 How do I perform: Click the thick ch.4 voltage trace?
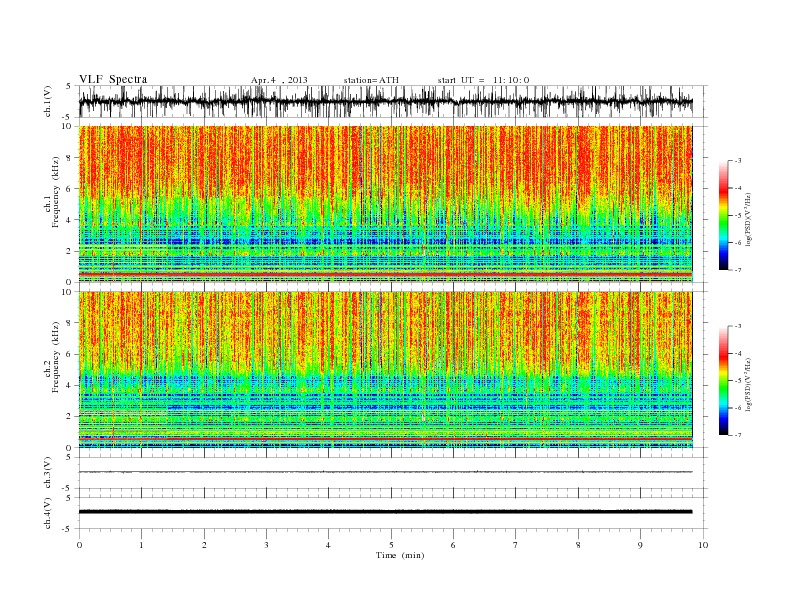[x=385, y=512]
